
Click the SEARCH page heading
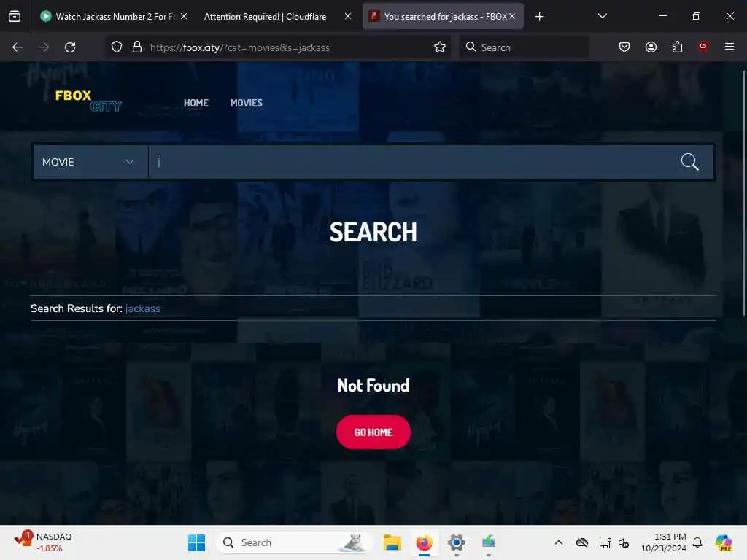(373, 233)
